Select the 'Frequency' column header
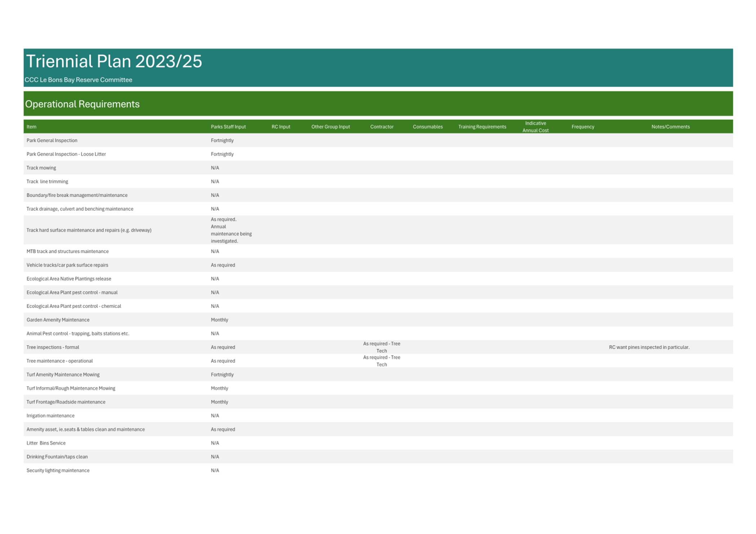Screen dimensions: 756x534 [x=582, y=127]
